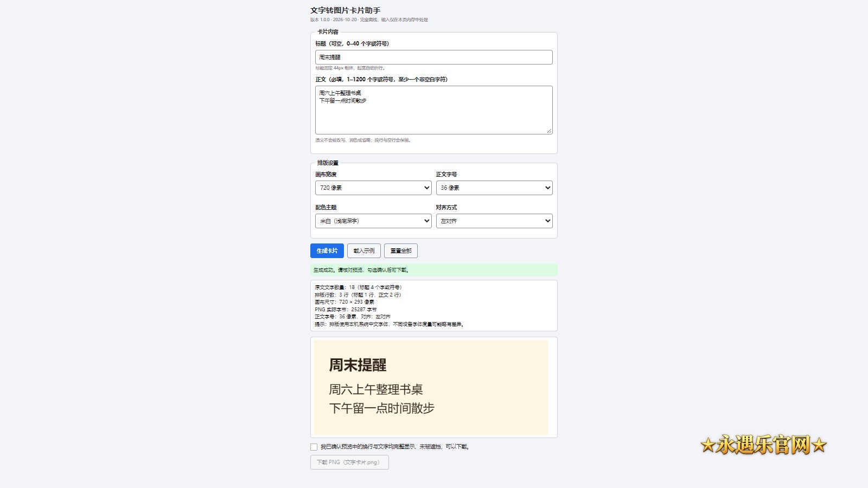
Task: Click the 排版行数：3 行 stats line
Action: coord(358,295)
